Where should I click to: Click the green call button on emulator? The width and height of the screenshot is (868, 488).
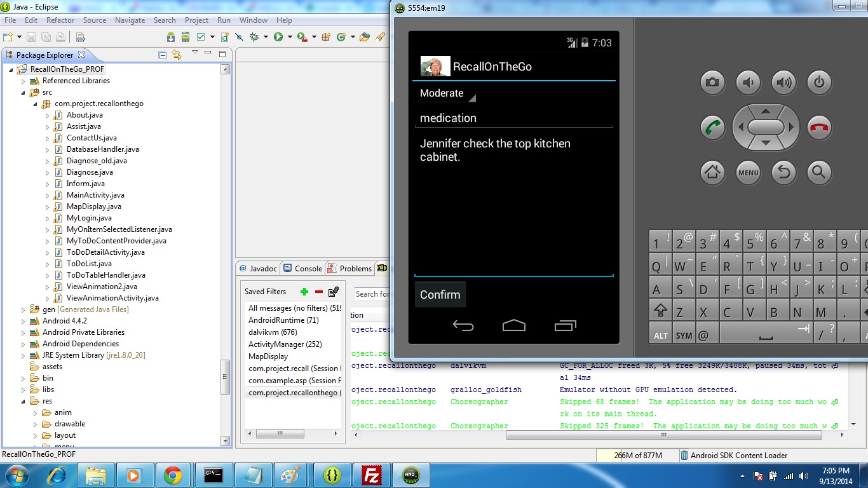pyautogui.click(x=712, y=127)
